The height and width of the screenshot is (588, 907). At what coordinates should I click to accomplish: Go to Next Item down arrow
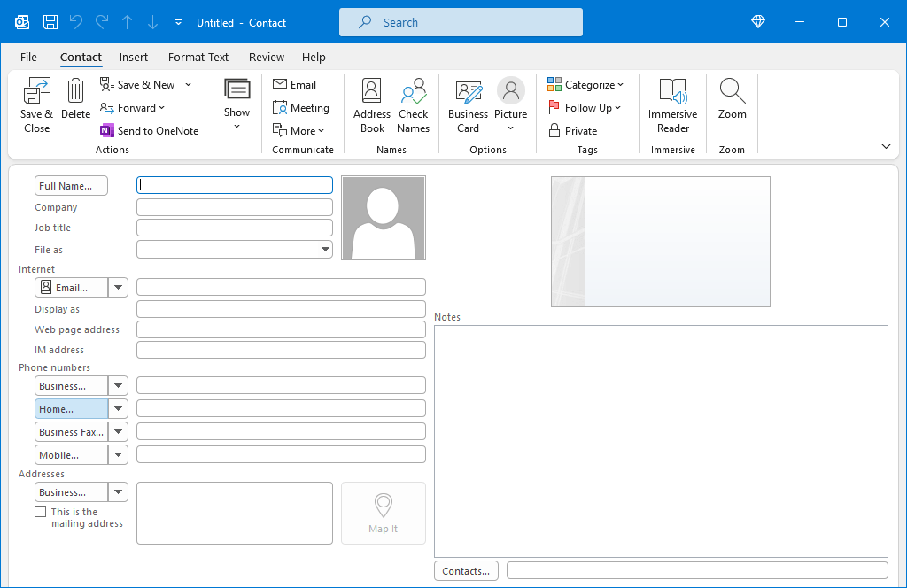click(152, 22)
